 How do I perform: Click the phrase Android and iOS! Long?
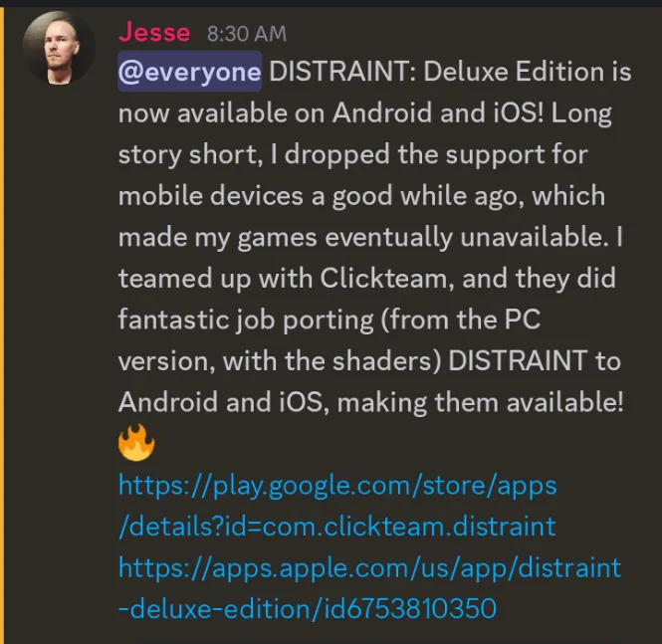pos(472,113)
